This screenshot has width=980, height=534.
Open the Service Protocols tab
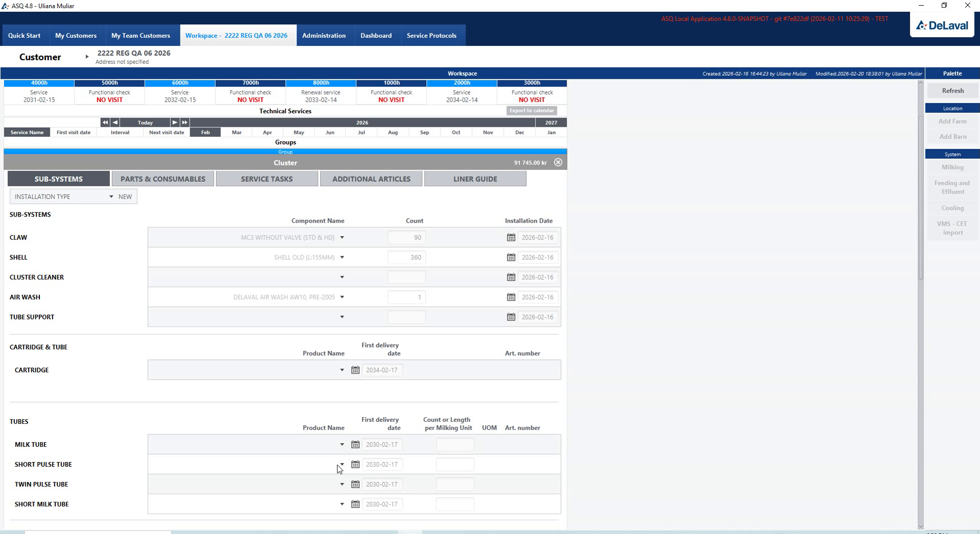pyautogui.click(x=431, y=35)
